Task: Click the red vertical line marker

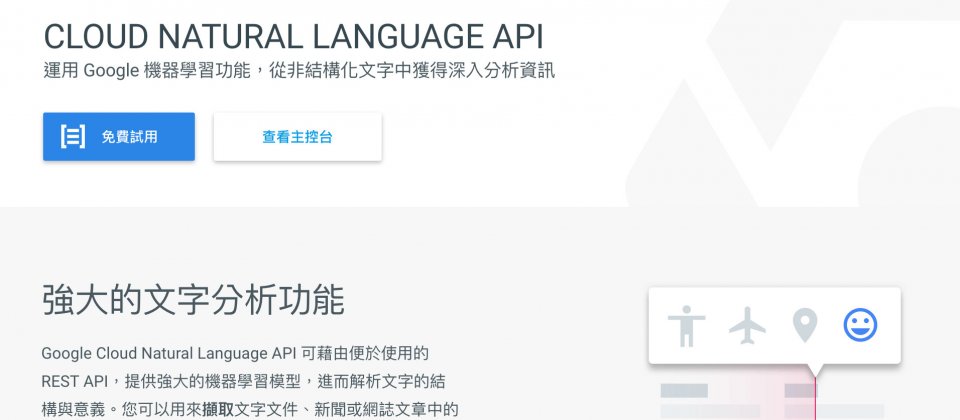Action: 816,400
